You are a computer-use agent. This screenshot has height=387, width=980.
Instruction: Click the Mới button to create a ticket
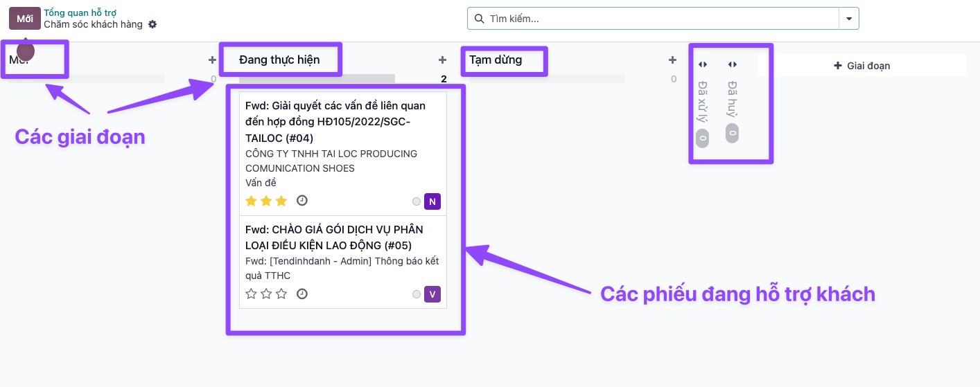click(x=25, y=19)
